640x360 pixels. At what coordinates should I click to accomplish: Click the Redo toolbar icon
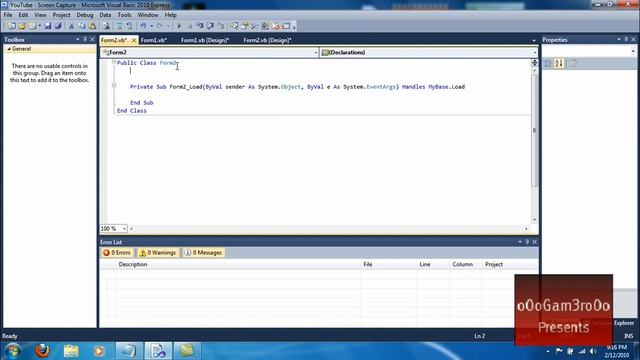[x=160, y=26]
